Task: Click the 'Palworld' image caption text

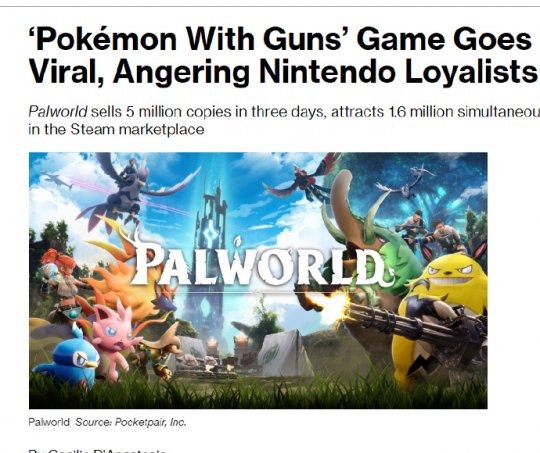Action: click(49, 422)
